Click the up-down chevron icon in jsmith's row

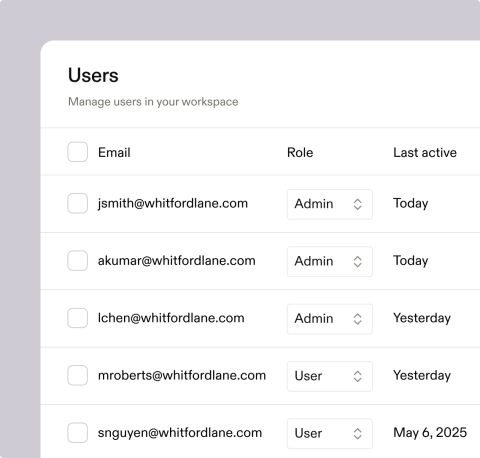358,204
